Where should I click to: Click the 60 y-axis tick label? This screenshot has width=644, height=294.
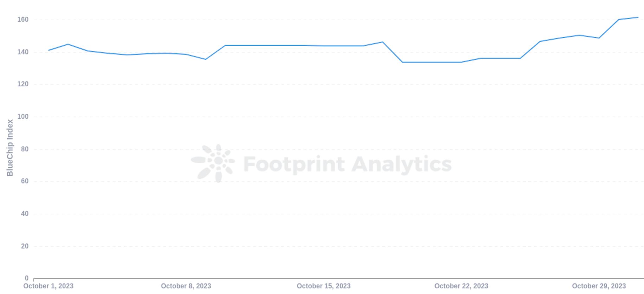(x=25, y=181)
